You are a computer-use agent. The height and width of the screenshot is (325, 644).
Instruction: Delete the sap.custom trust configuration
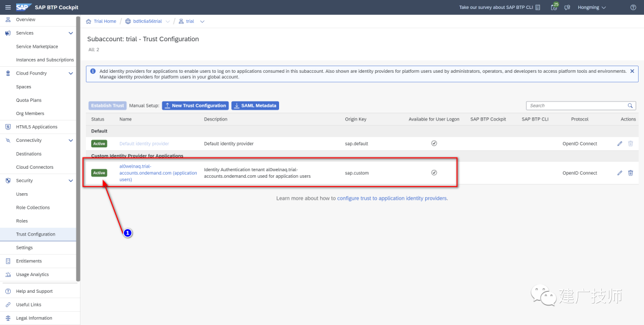630,173
